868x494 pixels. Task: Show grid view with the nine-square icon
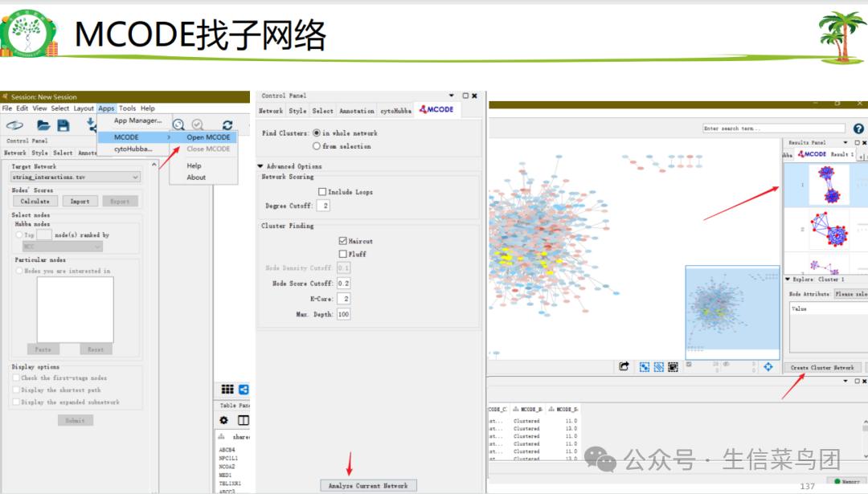[227, 390]
